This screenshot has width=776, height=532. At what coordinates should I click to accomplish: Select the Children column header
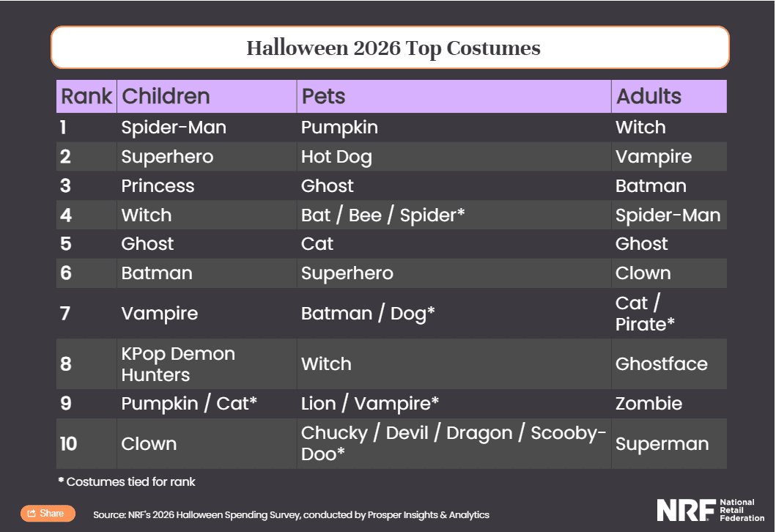coord(207,97)
